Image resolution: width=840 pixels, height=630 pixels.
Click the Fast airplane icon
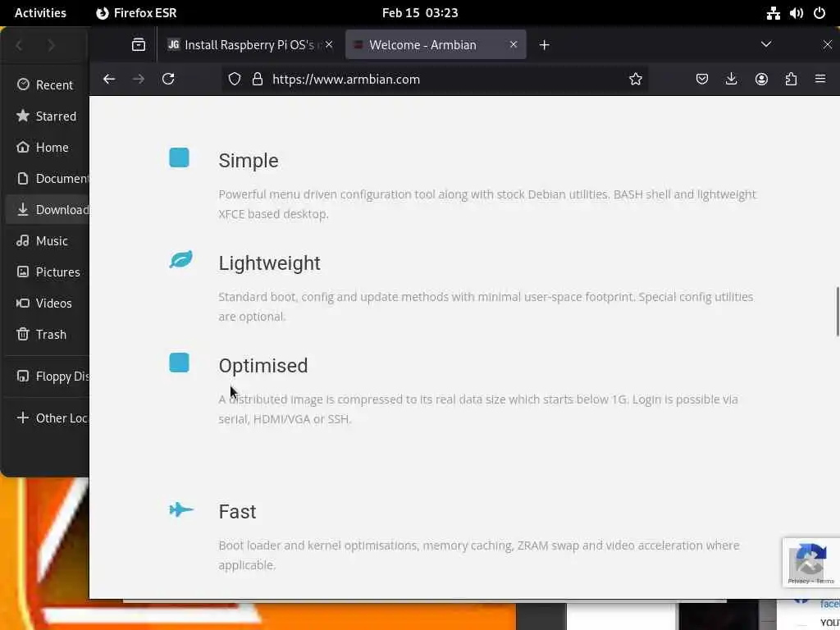tap(181, 509)
